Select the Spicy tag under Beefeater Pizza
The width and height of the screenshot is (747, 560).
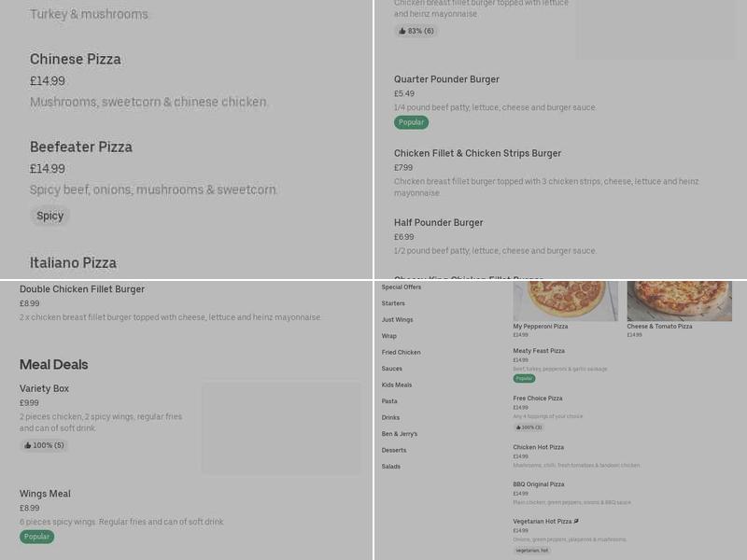point(49,216)
